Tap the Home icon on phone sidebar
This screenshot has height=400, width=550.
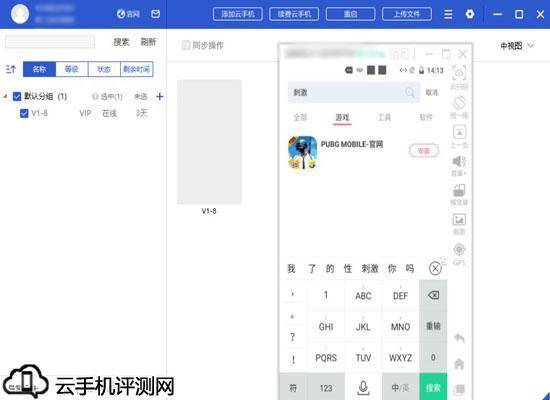459,364
